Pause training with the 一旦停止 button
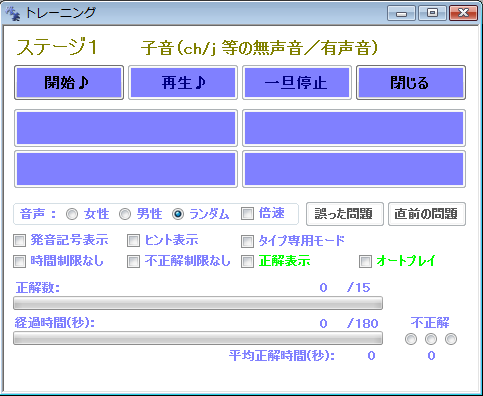 click(x=297, y=82)
